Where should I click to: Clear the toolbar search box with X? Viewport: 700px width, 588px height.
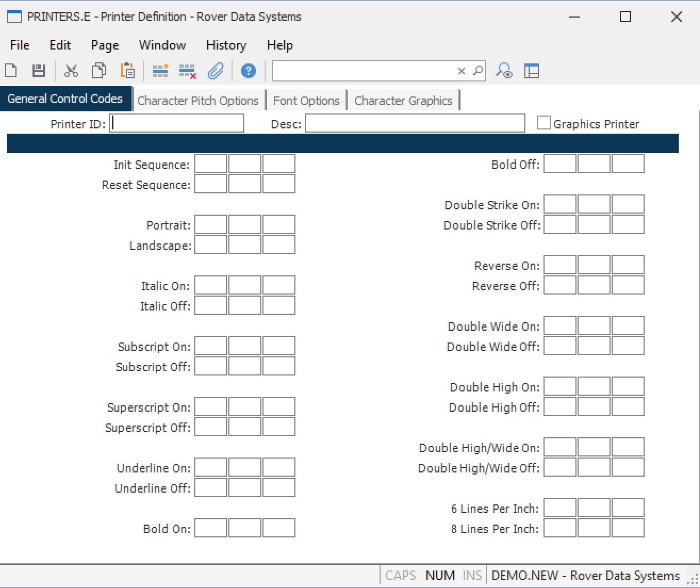pyautogui.click(x=462, y=71)
